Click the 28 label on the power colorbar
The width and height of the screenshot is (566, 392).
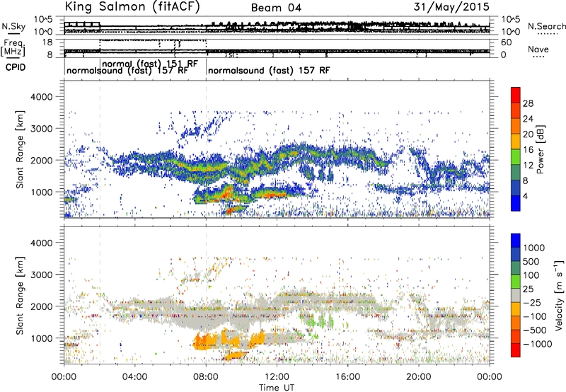click(x=528, y=103)
